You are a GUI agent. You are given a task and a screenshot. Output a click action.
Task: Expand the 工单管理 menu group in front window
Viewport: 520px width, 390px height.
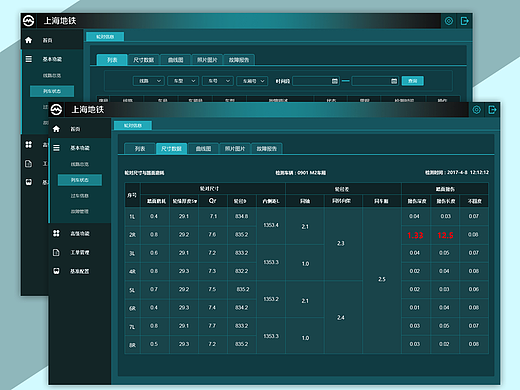(80, 252)
